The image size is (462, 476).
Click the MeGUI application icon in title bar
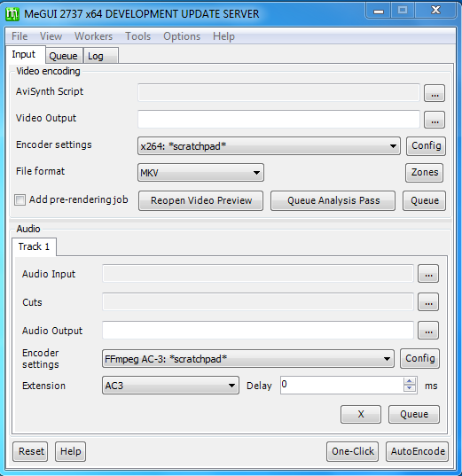coord(12,14)
